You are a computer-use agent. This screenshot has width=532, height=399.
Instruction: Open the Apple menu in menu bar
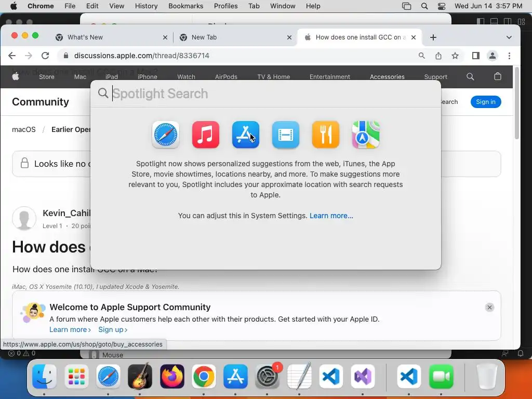(14, 6)
